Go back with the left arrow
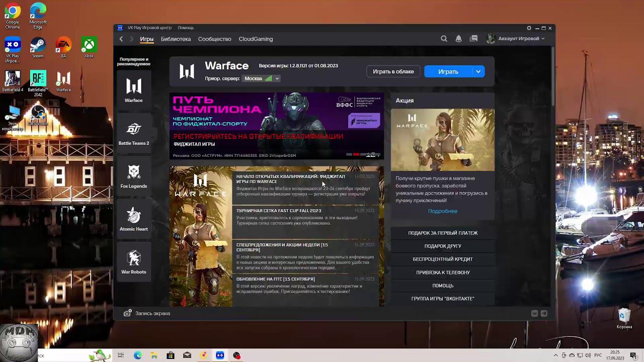Screen dimensions: 644x362 pos(121,39)
